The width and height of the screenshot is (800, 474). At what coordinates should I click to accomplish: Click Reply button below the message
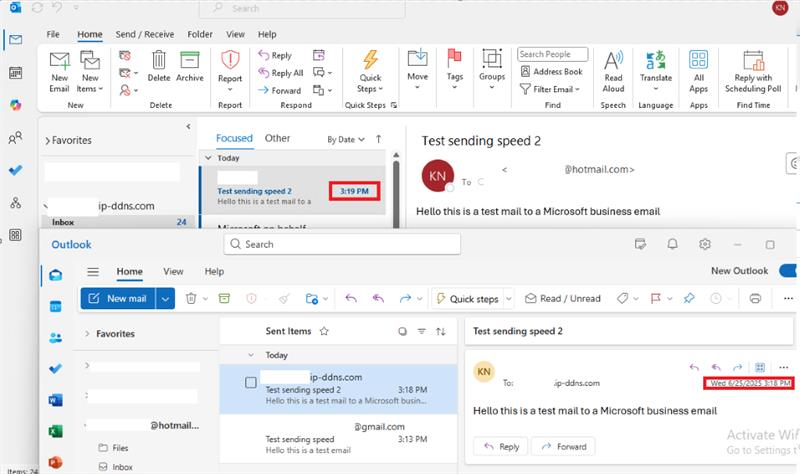point(501,446)
